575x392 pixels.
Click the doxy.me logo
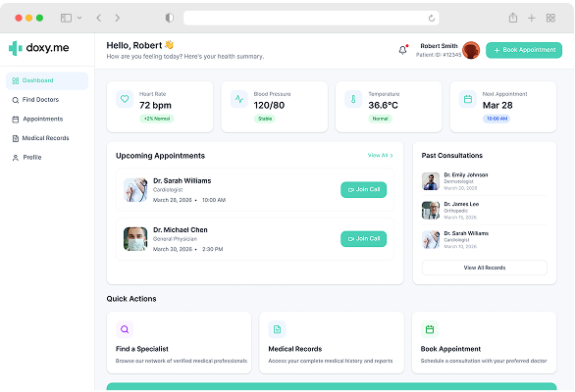pyautogui.click(x=39, y=48)
